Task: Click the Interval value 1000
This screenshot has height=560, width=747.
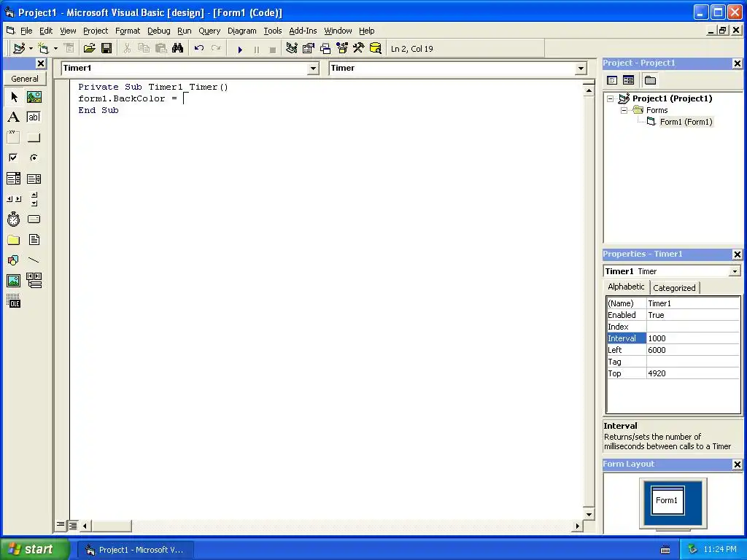Action: coord(693,338)
